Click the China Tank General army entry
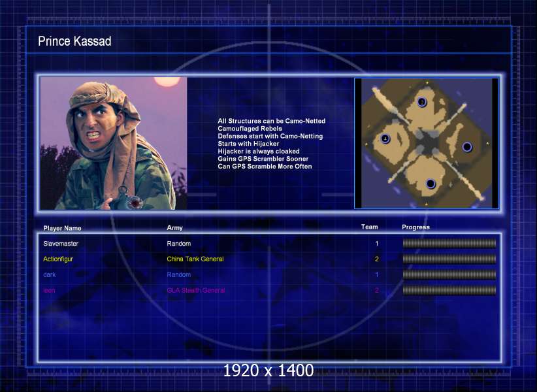 [195, 259]
